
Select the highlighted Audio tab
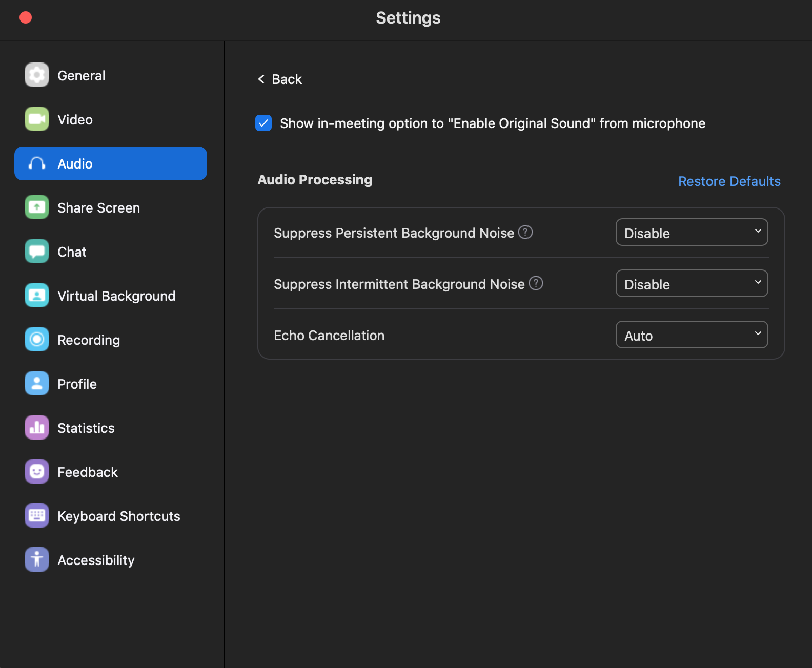click(111, 163)
